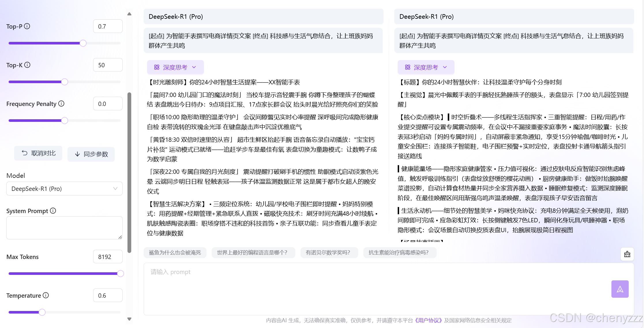Screen dimensions: 644x328
Task: Click the clear conversation broom icon
Action: [627, 254]
